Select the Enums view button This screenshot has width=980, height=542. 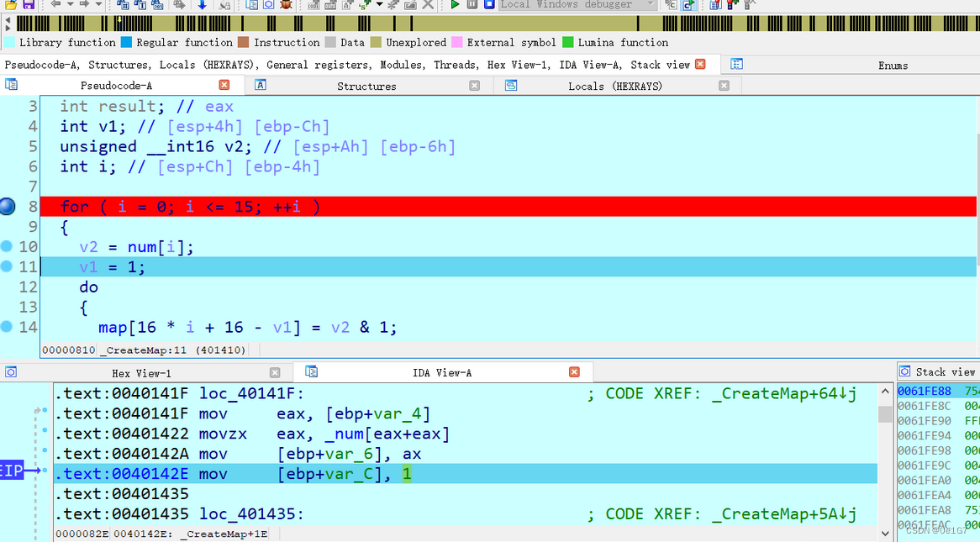point(893,65)
